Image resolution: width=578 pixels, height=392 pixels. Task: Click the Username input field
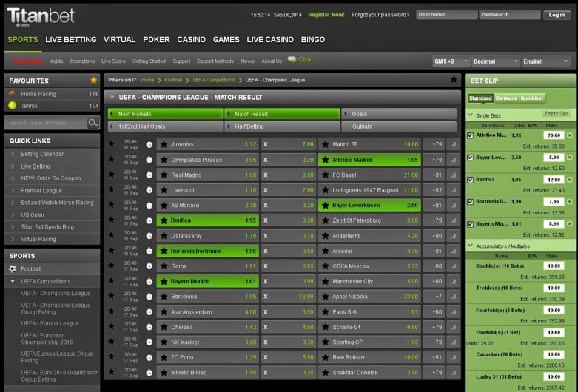[x=447, y=15]
